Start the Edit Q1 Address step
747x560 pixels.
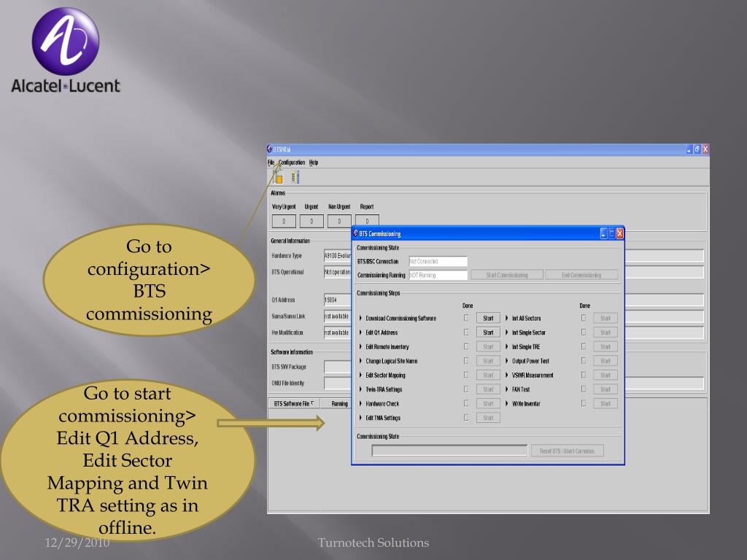(x=488, y=332)
